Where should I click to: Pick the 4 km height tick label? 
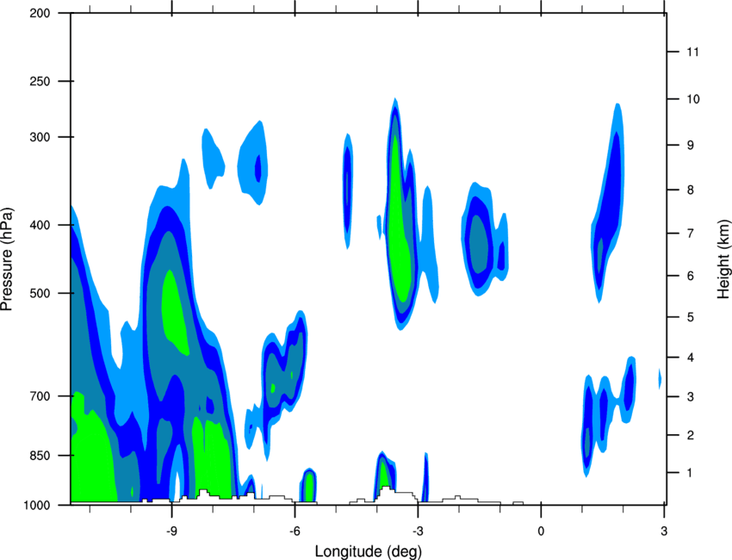coord(691,358)
